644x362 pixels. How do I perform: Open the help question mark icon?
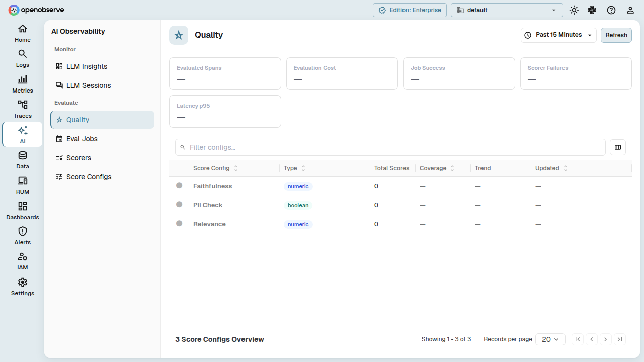coord(611,10)
